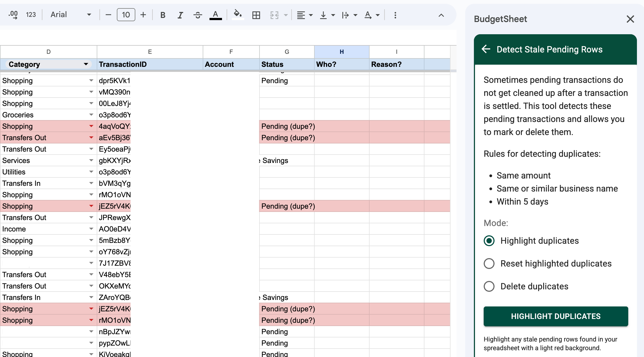The height and width of the screenshot is (357, 644).
Task: Select the Highlight duplicates mode
Action: 489,241
